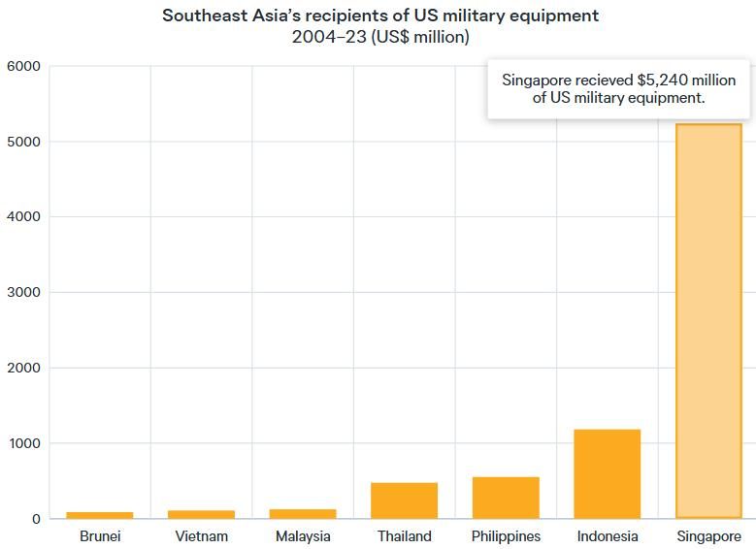Click the 2004–23 (US$ million) subtitle
This screenshot has height=549, width=756.
coord(380,38)
